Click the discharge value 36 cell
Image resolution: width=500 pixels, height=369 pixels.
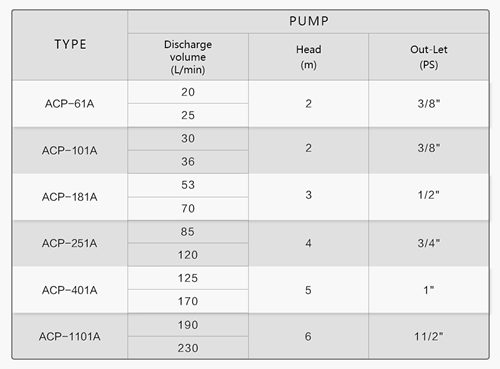tap(188, 162)
